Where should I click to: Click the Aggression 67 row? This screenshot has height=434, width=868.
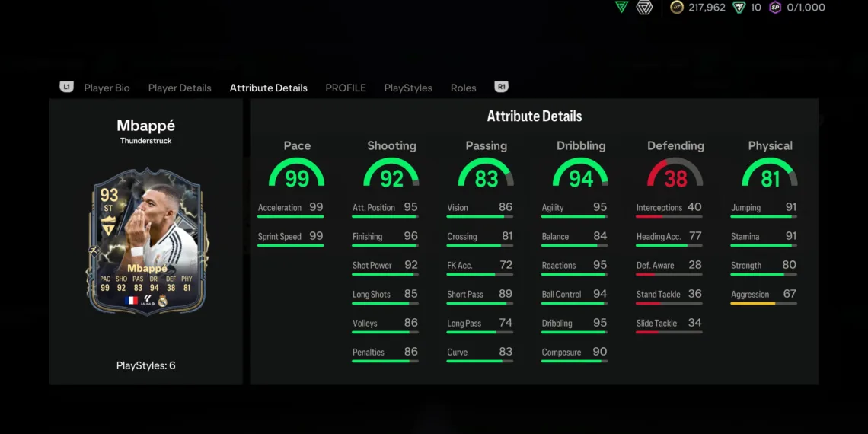(764, 296)
